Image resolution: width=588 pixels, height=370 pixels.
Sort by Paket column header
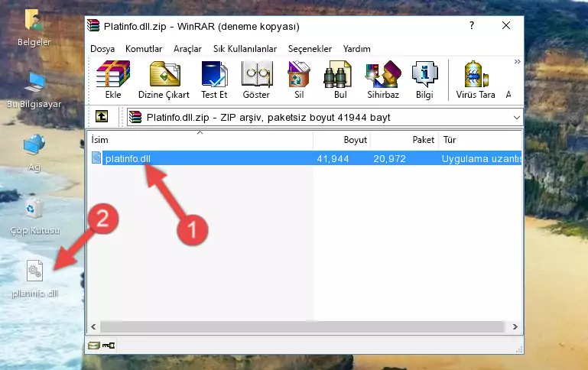pyautogui.click(x=404, y=140)
